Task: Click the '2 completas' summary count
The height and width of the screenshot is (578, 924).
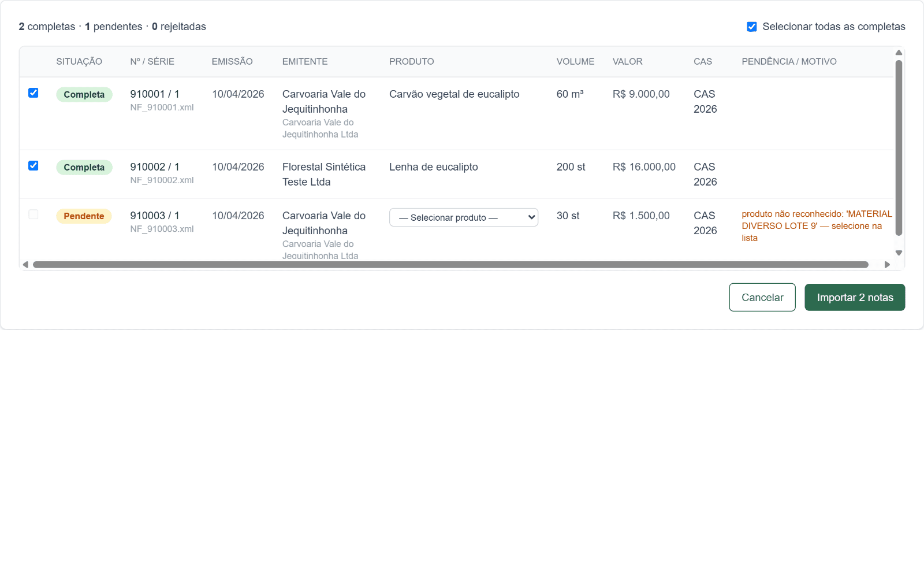Action: coord(47,27)
